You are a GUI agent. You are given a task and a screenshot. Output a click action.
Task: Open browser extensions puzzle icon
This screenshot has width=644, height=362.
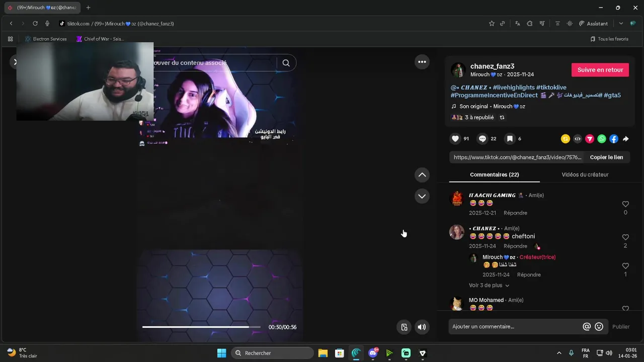coord(530,24)
